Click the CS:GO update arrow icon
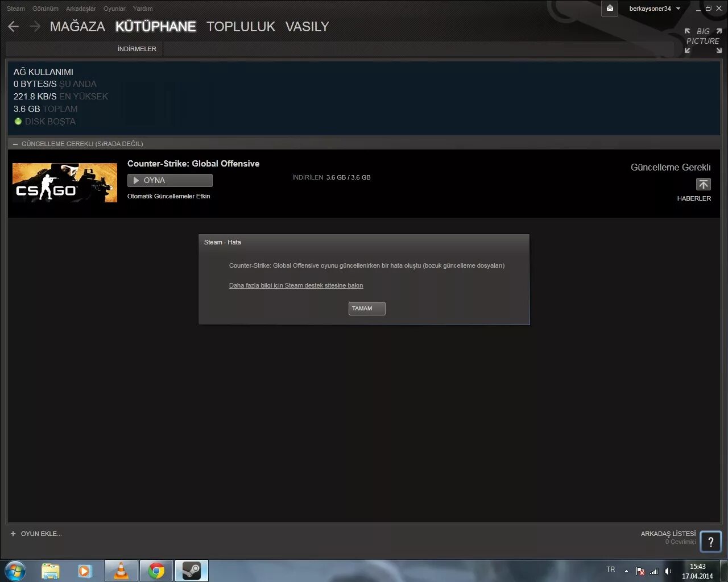 704,184
